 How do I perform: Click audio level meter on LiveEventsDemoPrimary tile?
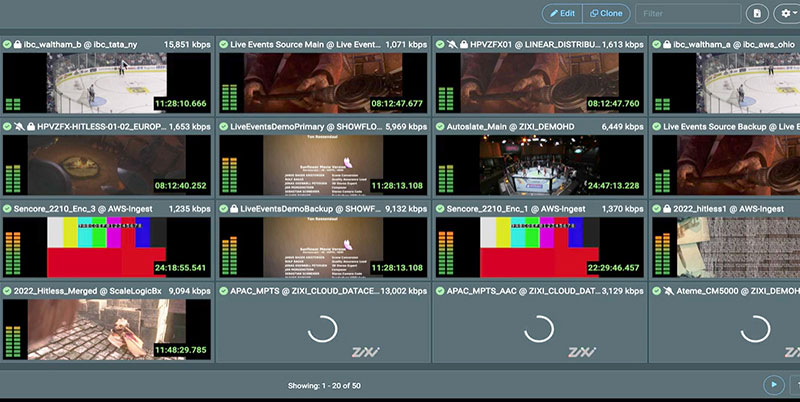229,175
